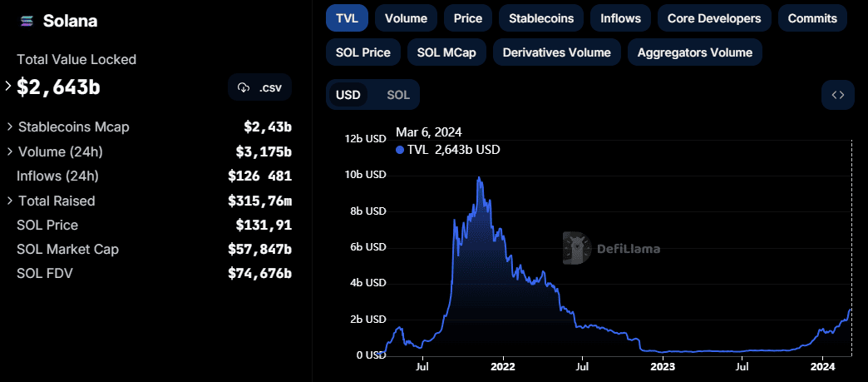Click the $57,847b market cap value
The image size is (868, 382).
[x=259, y=250]
